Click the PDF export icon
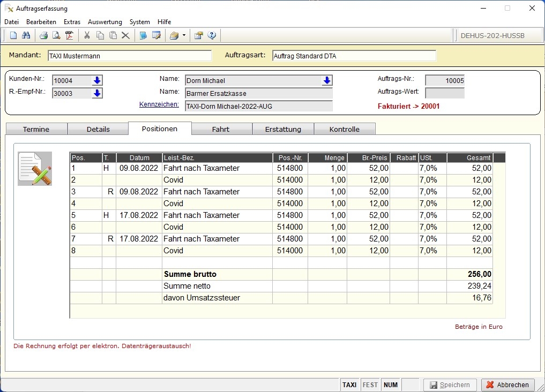 tap(69, 35)
